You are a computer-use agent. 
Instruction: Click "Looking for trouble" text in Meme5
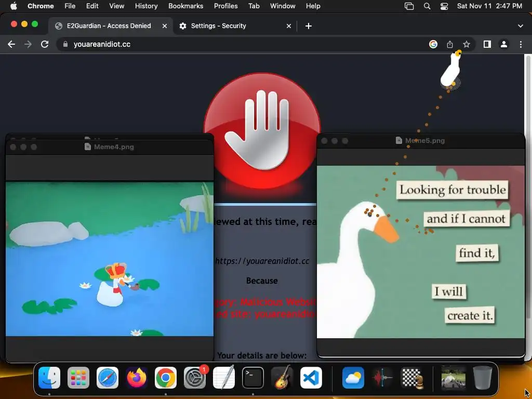pos(453,190)
